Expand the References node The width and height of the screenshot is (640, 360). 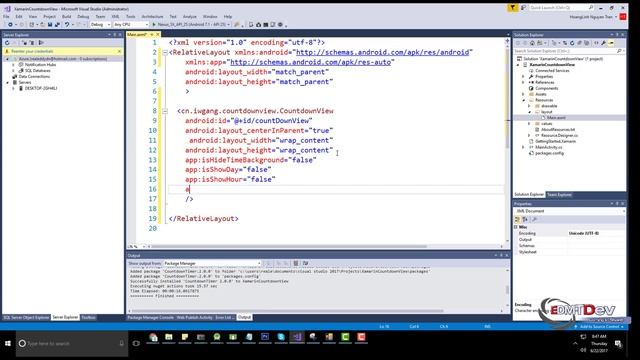[523, 82]
